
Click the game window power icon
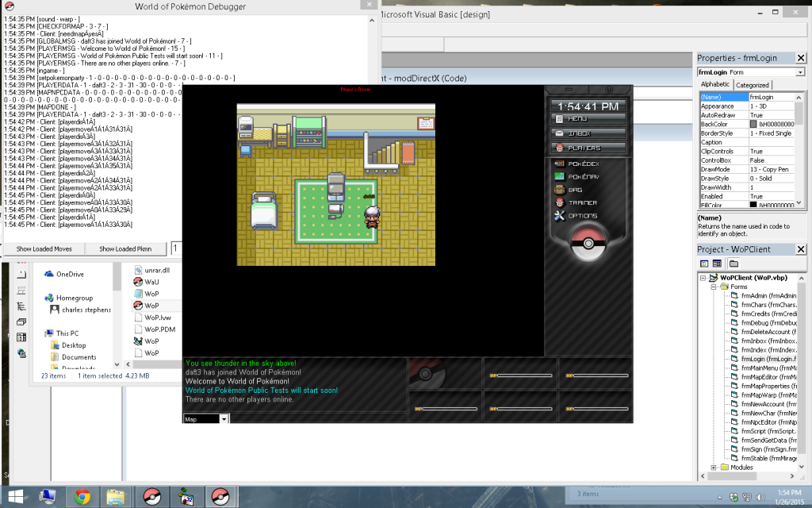pyautogui.click(x=609, y=90)
